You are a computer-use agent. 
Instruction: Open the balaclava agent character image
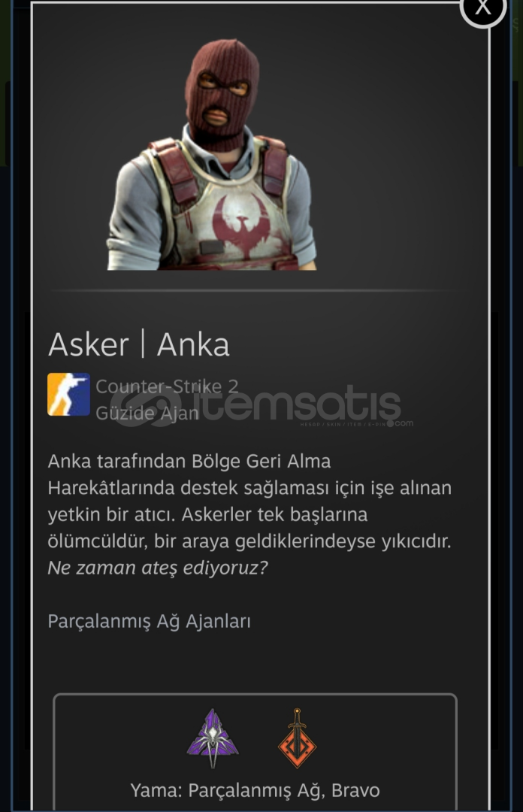211,154
